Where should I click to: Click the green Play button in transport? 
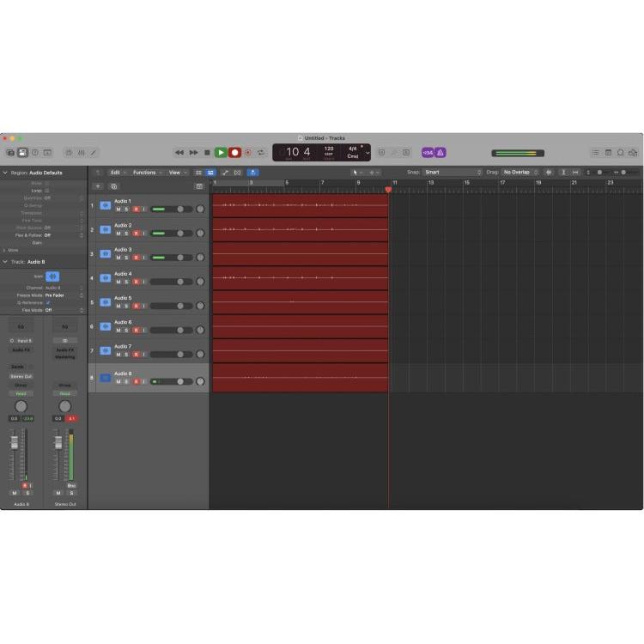pyautogui.click(x=221, y=152)
